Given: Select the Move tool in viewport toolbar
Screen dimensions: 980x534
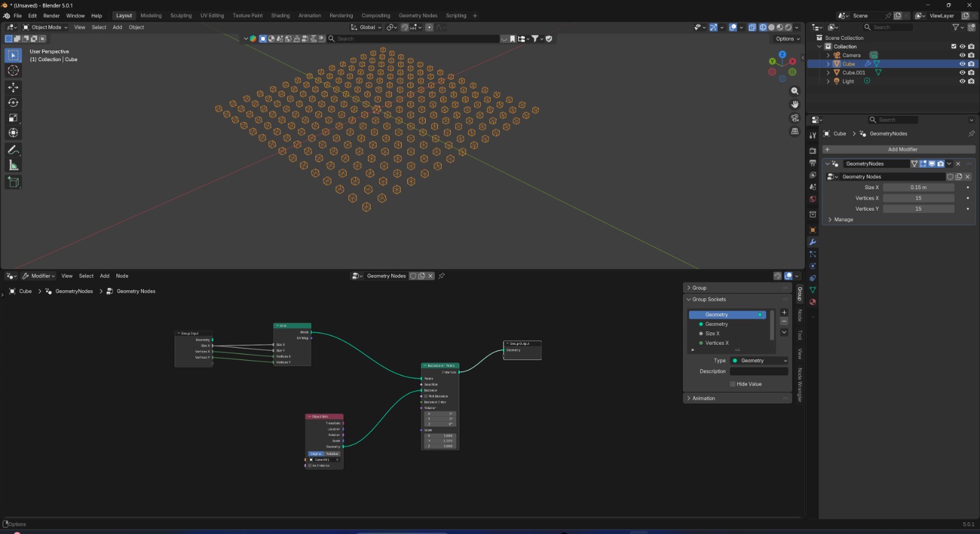Looking at the screenshot, I should [x=13, y=87].
